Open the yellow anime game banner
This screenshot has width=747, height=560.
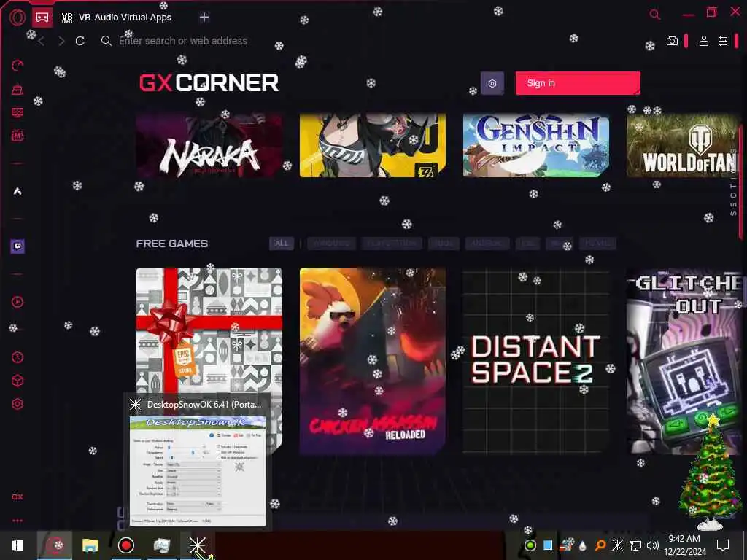point(373,145)
